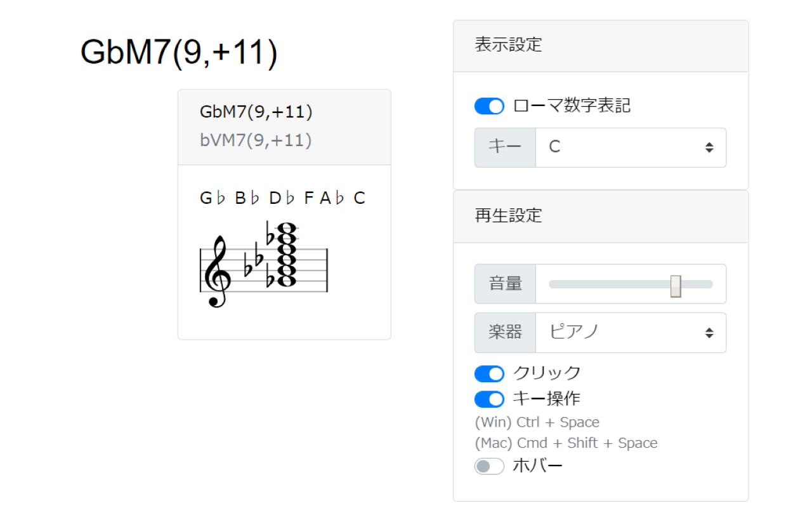Click the GbM7(9,+11) chord name in card

point(256,112)
